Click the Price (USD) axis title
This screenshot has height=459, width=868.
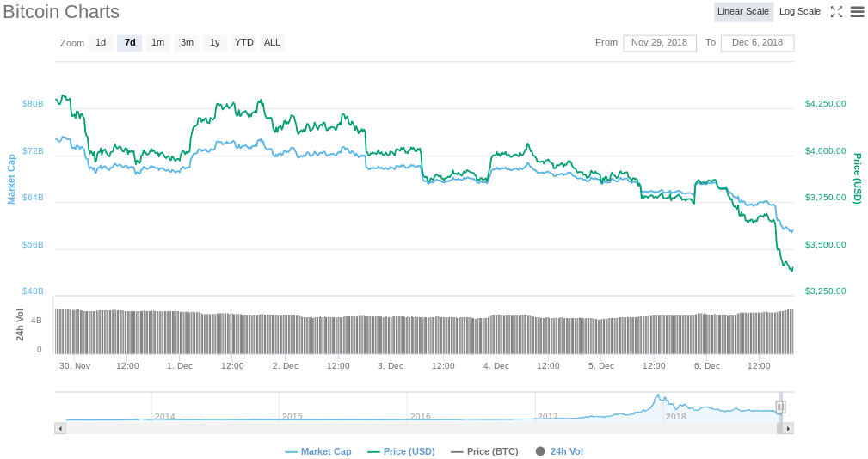pos(857,179)
